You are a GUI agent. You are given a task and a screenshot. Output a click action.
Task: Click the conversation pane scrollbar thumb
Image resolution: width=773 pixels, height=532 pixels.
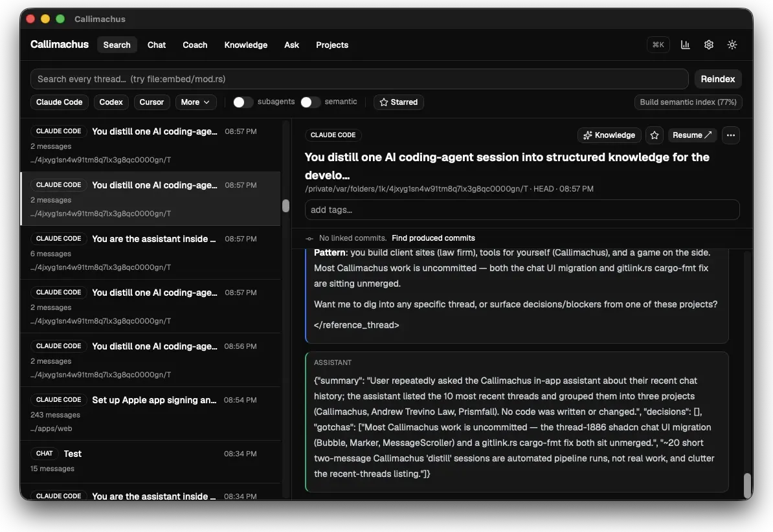click(747, 485)
